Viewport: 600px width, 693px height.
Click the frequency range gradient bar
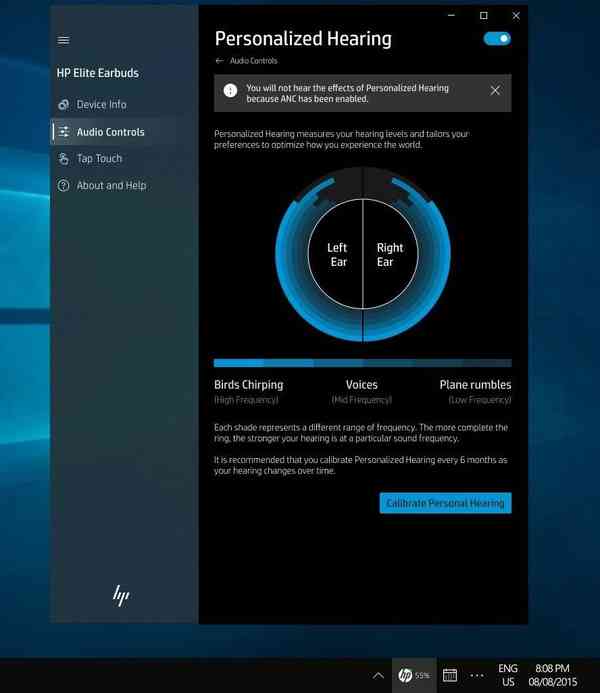tap(362, 363)
